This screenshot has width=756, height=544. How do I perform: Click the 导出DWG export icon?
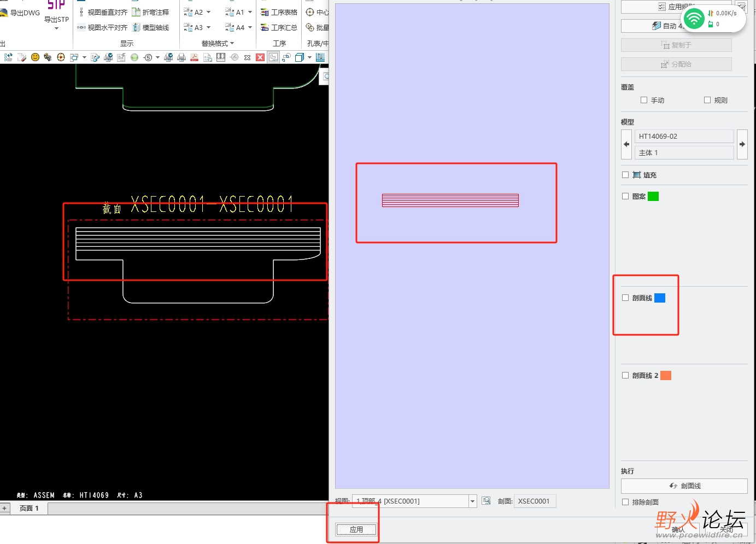pyautogui.click(x=4, y=13)
